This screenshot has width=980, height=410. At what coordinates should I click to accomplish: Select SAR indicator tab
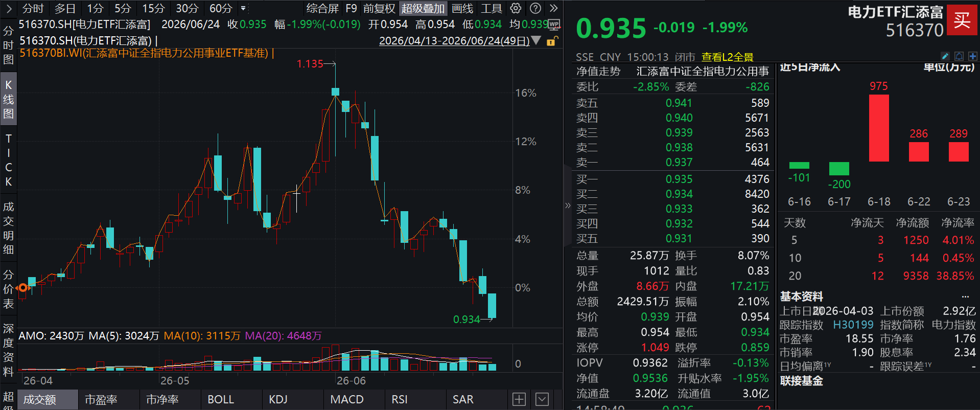point(476,399)
